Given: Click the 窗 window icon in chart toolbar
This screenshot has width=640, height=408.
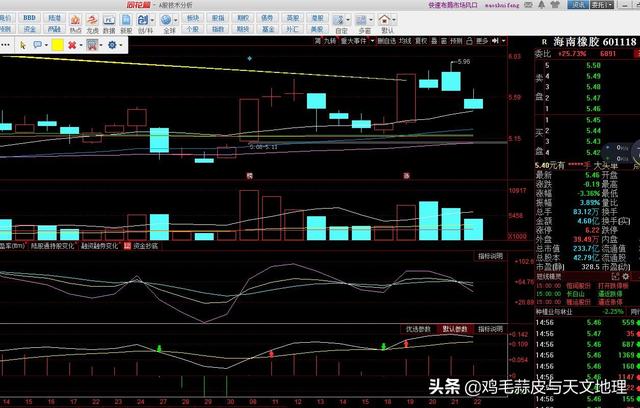Looking at the screenshot, I should 444,41.
